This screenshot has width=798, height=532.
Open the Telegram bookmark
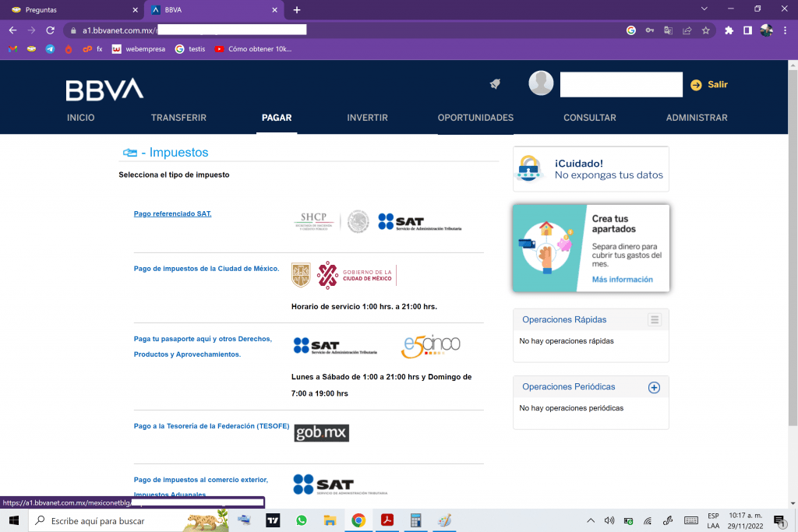coord(50,49)
